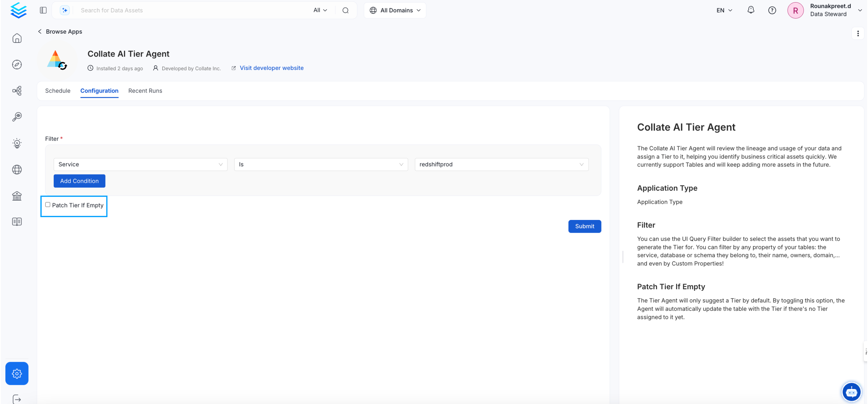Open Visit developer website link
The width and height of the screenshot is (868, 404).
[271, 68]
